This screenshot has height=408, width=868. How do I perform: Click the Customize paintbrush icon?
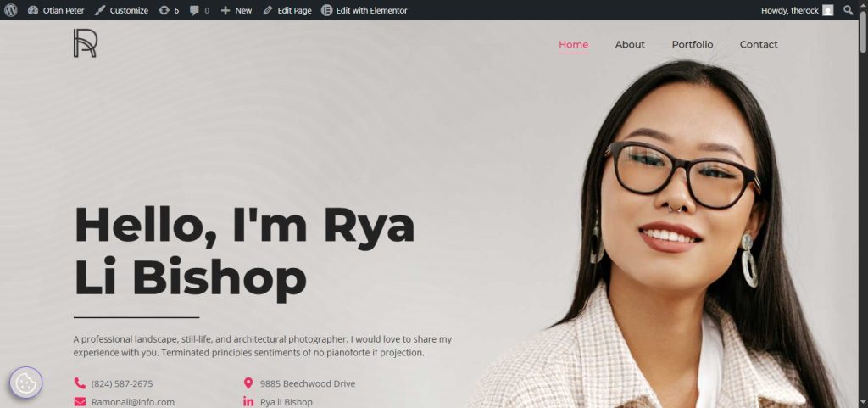[100, 10]
